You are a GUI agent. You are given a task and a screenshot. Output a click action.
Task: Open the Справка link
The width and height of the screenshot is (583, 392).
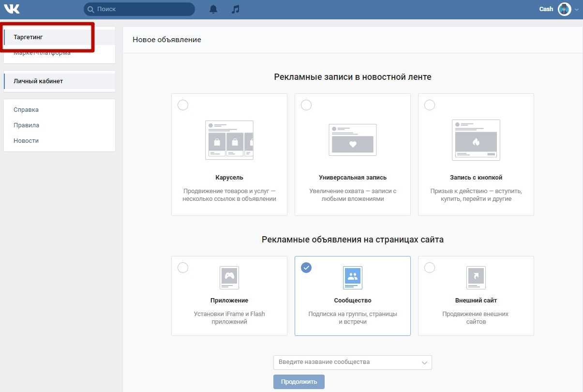(26, 110)
